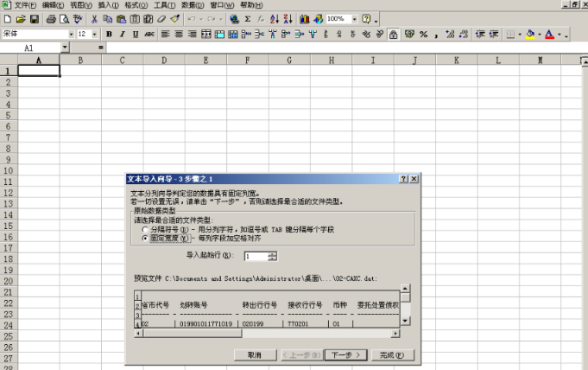Viewport: 588px width, 370px height.
Task: Copy selection with the Copy icon
Action: (x=108, y=19)
